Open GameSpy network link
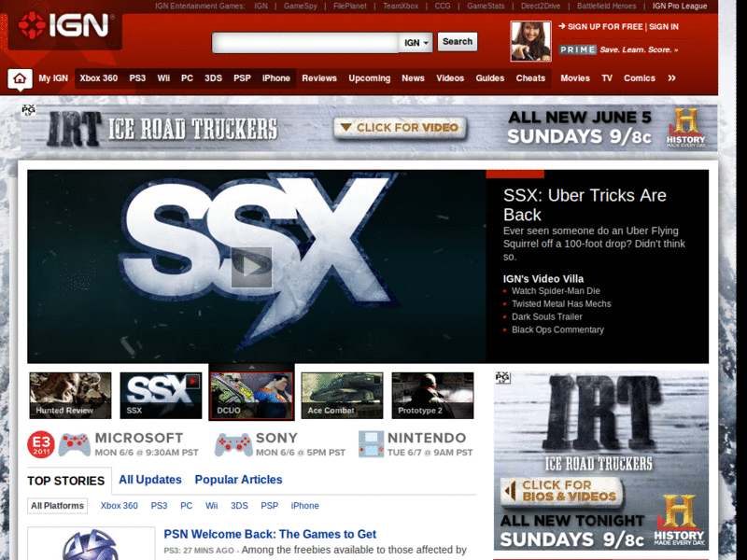747x560 pixels. (300, 7)
